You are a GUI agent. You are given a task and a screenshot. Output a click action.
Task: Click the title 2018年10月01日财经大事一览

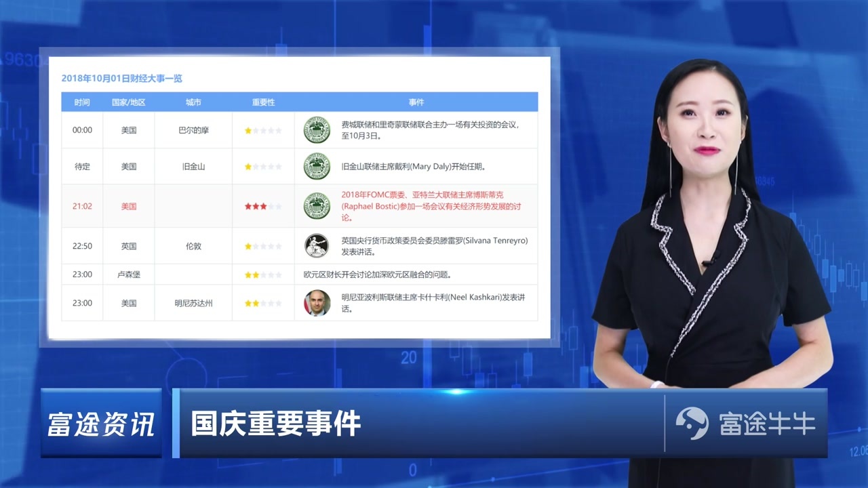pos(122,79)
